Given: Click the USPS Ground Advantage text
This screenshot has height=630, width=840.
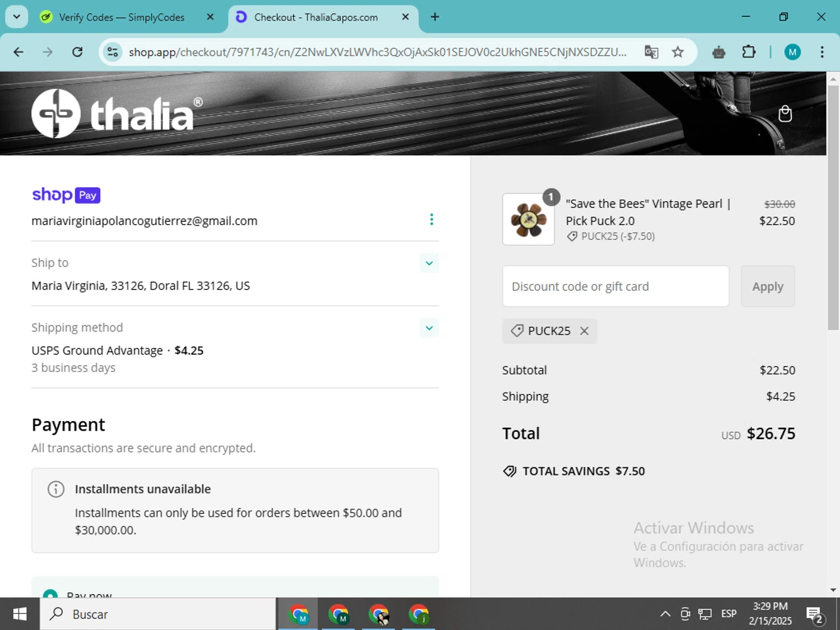Looking at the screenshot, I should pyautogui.click(x=97, y=351).
